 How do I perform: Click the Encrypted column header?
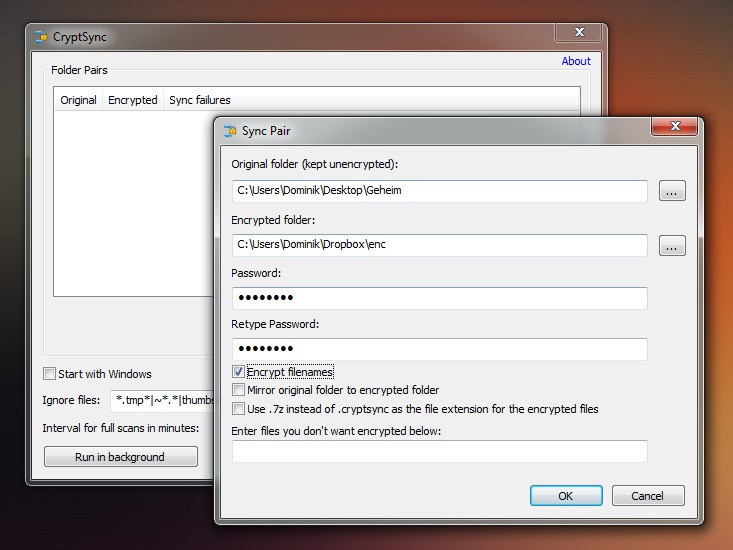point(132,100)
